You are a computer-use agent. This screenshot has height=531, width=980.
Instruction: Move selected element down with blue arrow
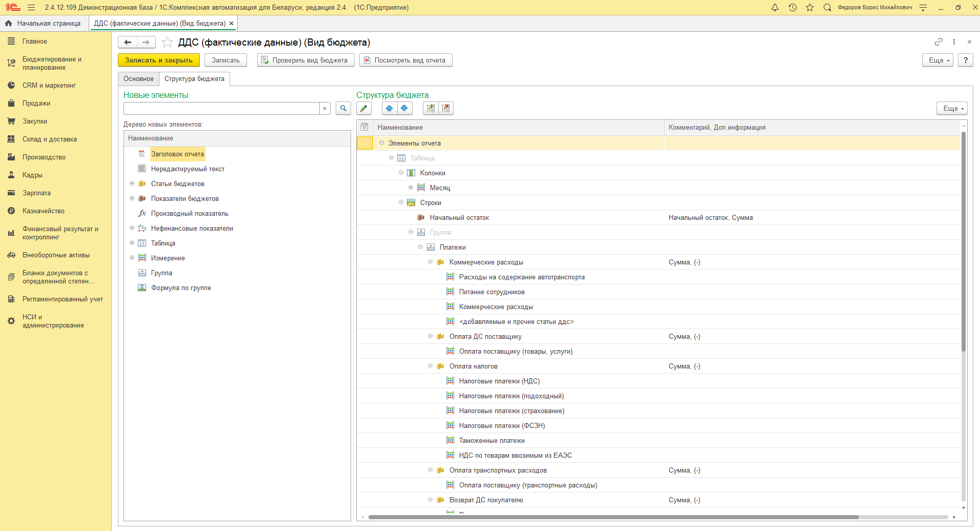pos(404,108)
